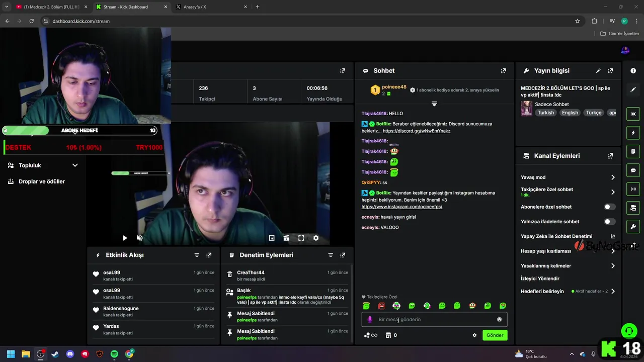Toggle the lightning activity feed sidebar icon
Image resolution: width=644 pixels, height=362 pixels.
[633, 133]
